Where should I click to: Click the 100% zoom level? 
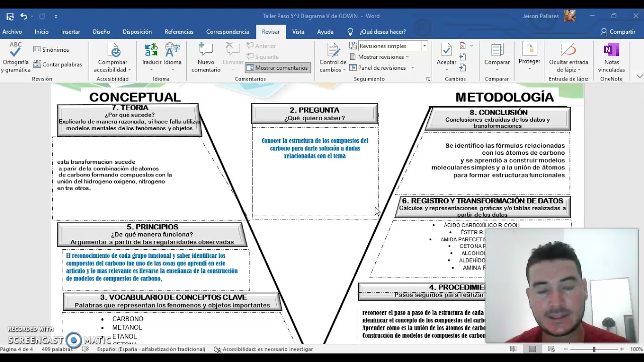[636, 349]
